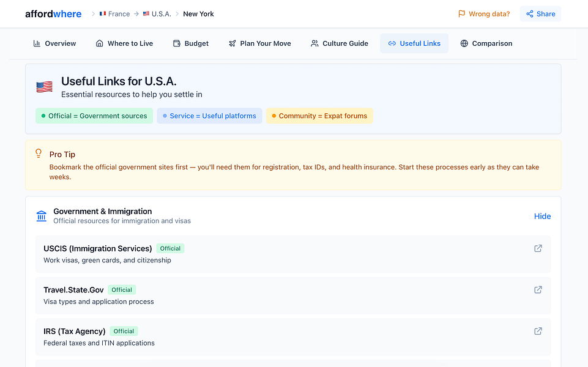The height and width of the screenshot is (367, 588).
Task: Click the US flag icon in header
Action: pyautogui.click(x=44, y=87)
